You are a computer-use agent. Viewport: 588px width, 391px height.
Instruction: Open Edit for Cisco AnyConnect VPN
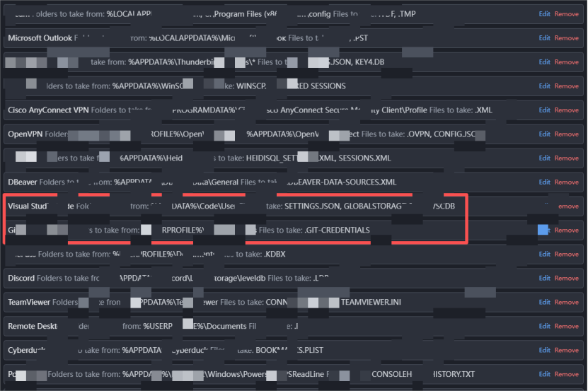click(544, 110)
